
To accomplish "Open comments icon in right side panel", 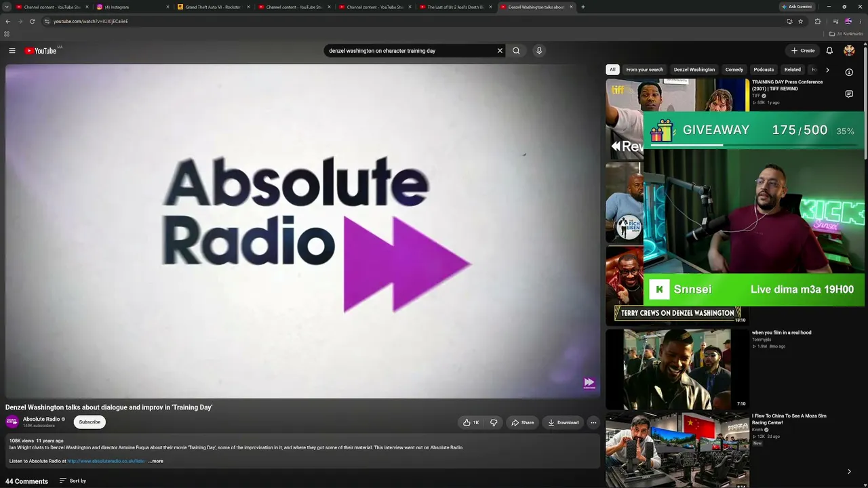I will pos(849,94).
